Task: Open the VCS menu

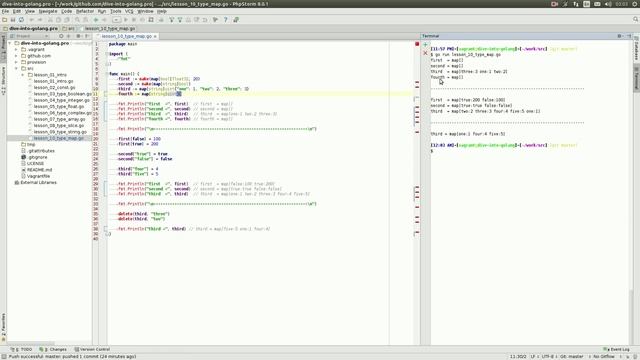Action: coord(129,11)
